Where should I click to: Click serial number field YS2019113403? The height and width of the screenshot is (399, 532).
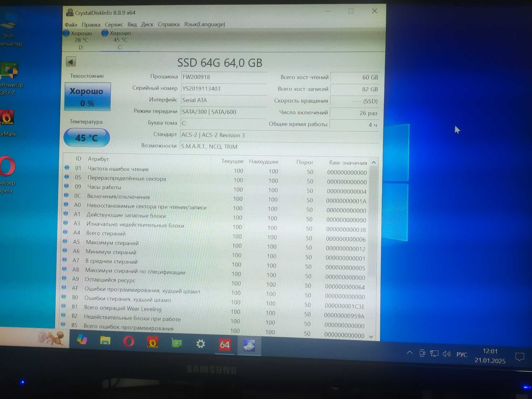click(x=224, y=89)
